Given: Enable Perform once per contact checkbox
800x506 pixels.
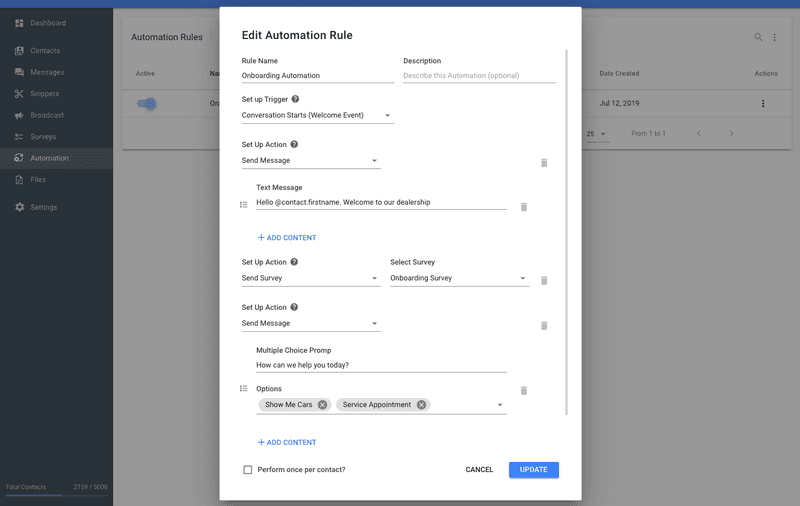Looking at the screenshot, I should tap(248, 469).
